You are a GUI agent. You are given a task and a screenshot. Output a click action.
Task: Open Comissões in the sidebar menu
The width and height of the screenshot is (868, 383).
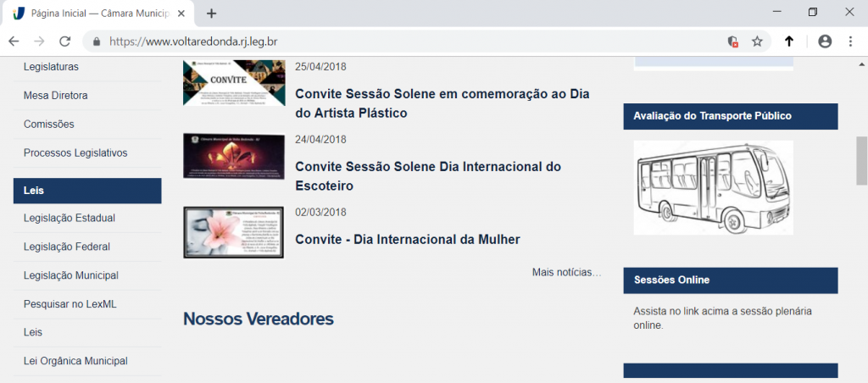click(x=49, y=125)
